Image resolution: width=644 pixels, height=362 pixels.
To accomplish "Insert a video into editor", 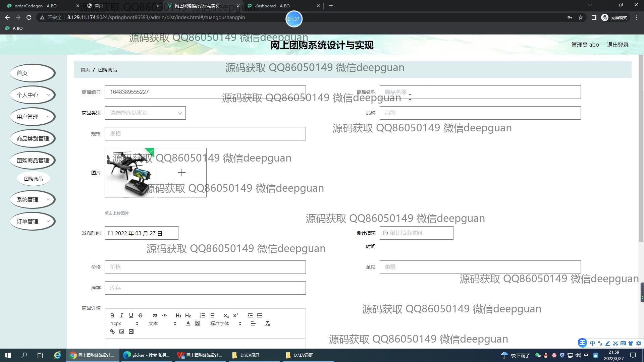I will coord(131,331).
